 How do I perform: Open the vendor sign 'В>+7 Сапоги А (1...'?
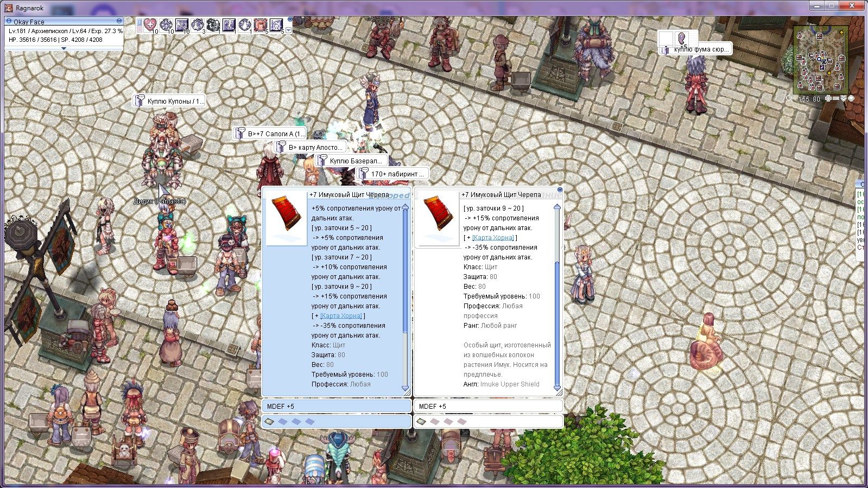pos(270,134)
